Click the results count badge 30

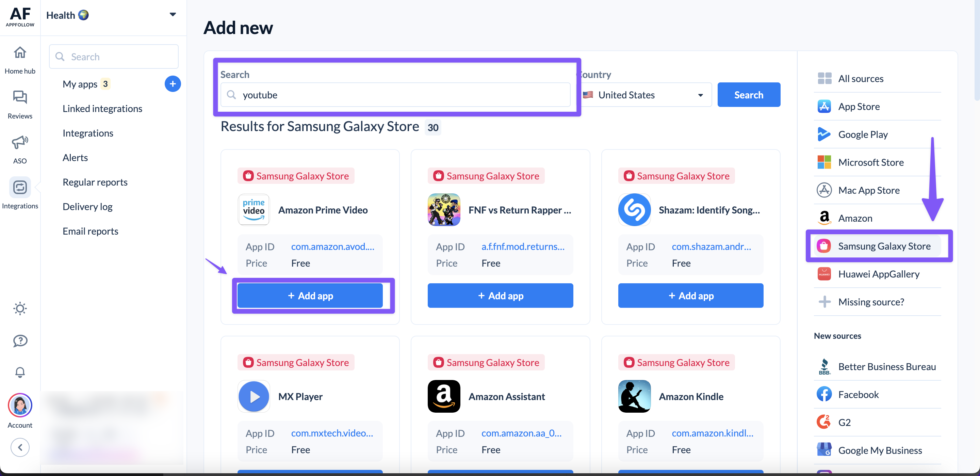pos(433,128)
